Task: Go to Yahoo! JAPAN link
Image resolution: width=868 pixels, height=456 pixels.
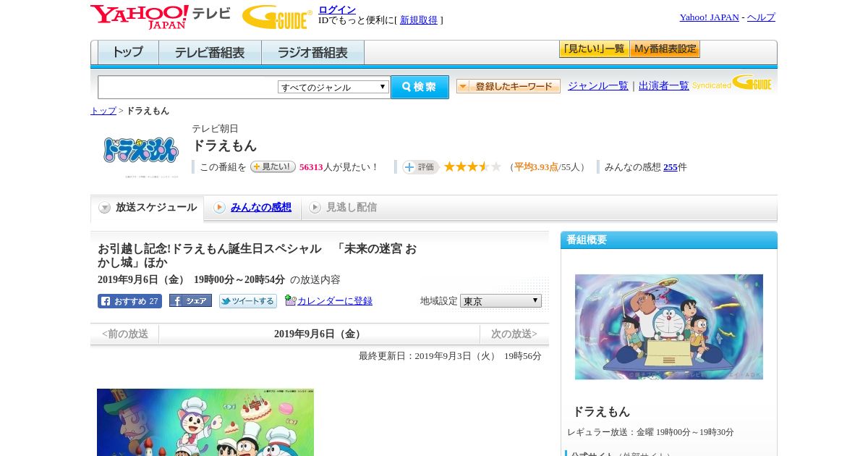Action: click(709, 17)
